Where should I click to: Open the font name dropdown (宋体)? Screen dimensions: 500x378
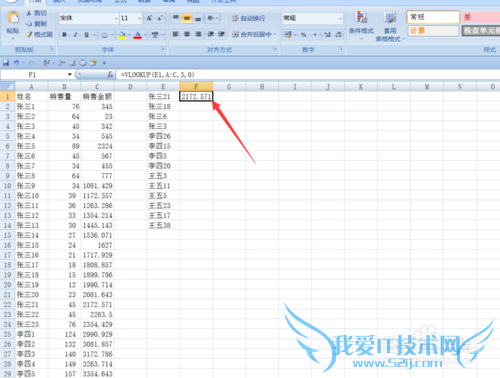116,18
